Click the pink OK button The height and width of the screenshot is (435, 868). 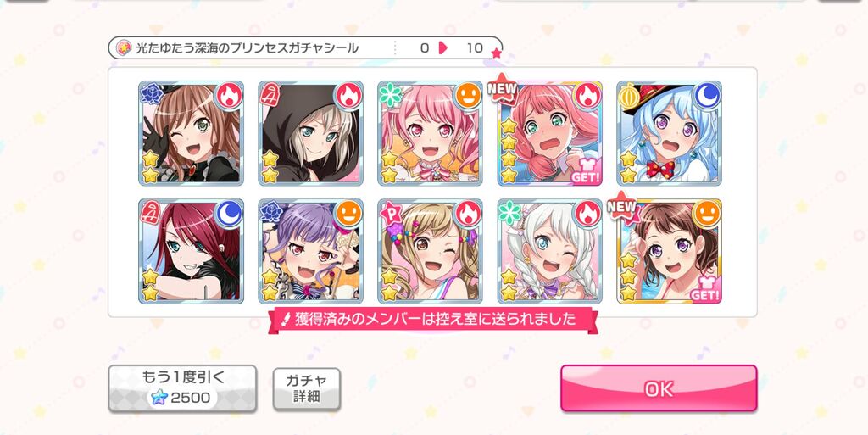point(659,388)
